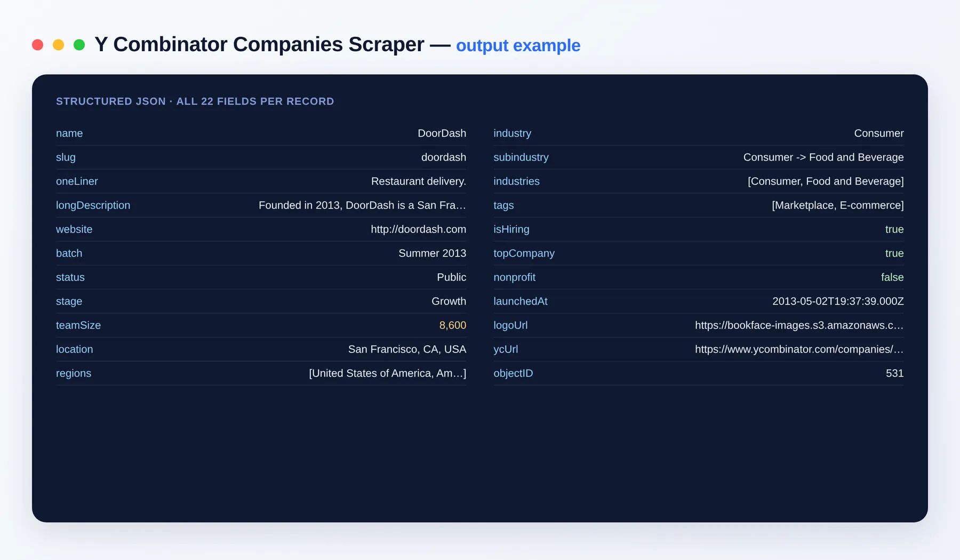Click the 'longDescription' field label

93,205
